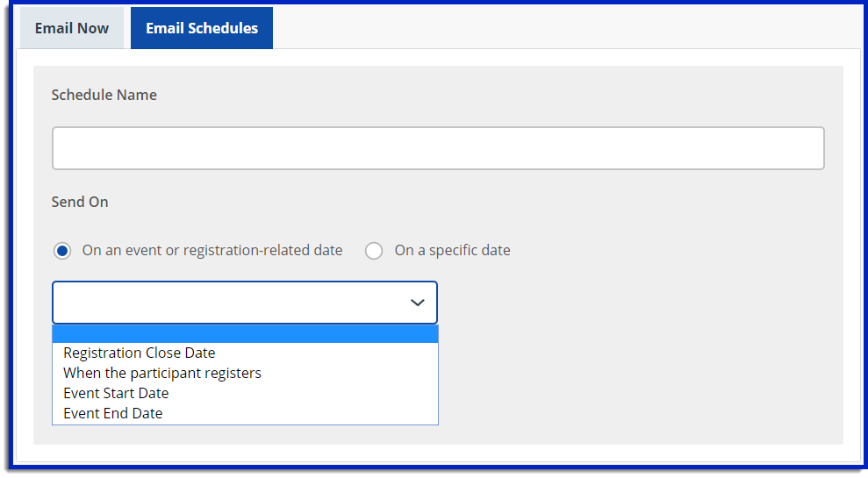
Task: Choose Event End Date from the dropdown
Action: tap(113, 413)
